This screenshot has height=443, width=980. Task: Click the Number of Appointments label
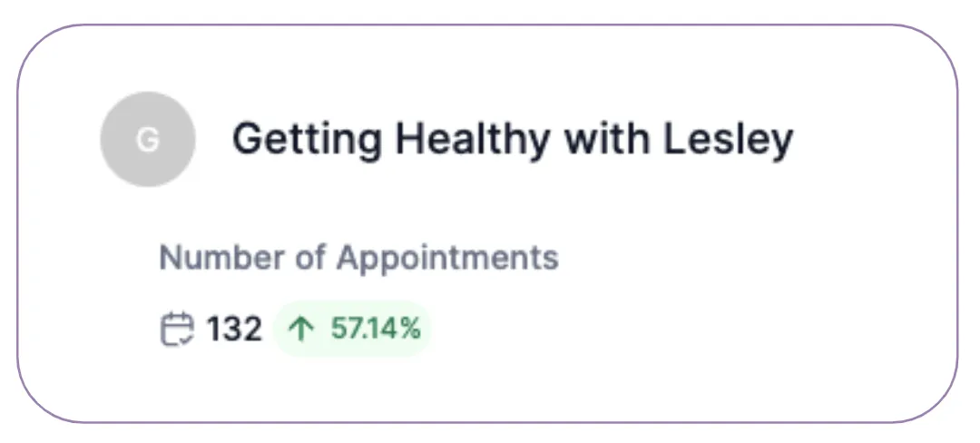358,258
